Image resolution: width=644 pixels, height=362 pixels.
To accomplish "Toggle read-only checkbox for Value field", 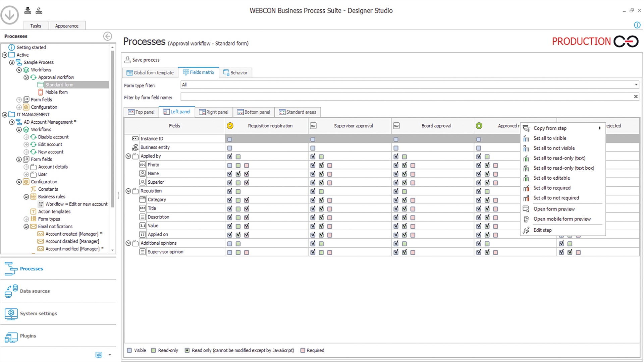I will [238, 226].
